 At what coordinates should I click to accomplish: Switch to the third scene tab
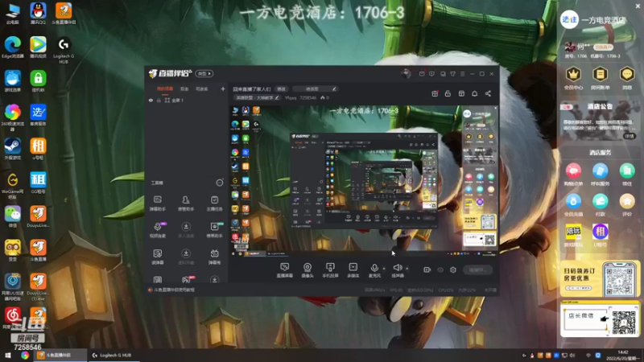[202, 89]
